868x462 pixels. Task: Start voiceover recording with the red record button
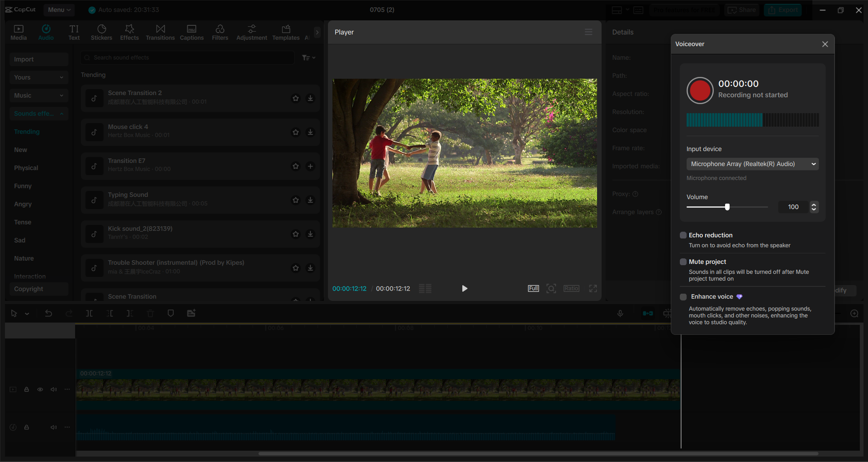click(x=699, y=90)
